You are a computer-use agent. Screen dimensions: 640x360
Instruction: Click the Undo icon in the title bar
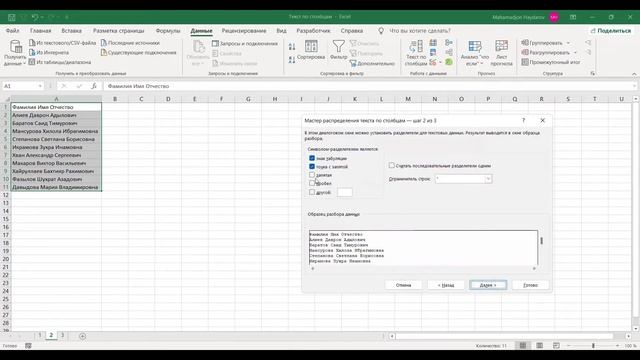(x=35, y=17)
